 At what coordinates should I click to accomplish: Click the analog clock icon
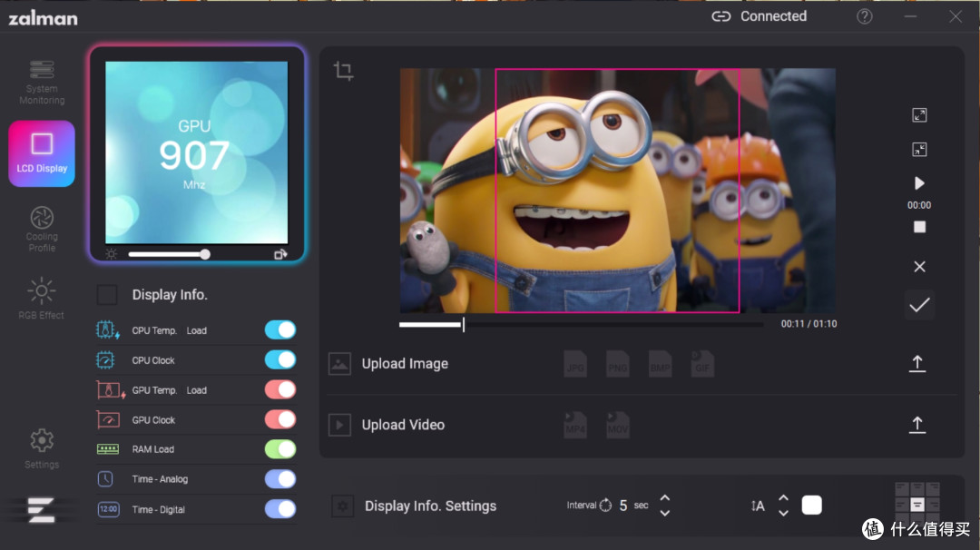(x=105, y=479)
